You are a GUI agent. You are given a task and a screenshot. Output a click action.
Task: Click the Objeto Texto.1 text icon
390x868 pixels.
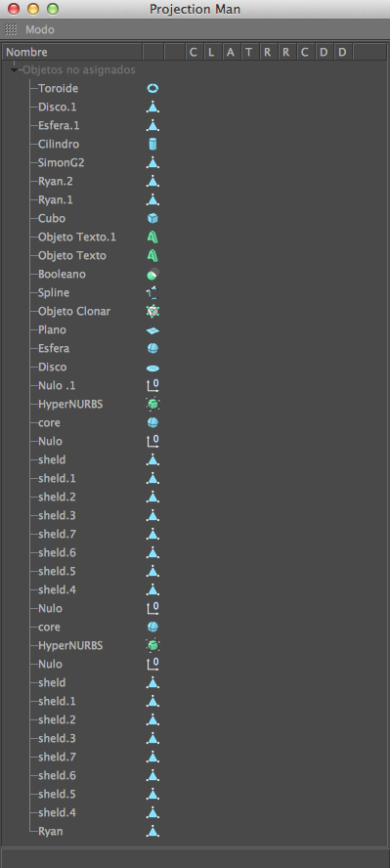tap(153, 237)
